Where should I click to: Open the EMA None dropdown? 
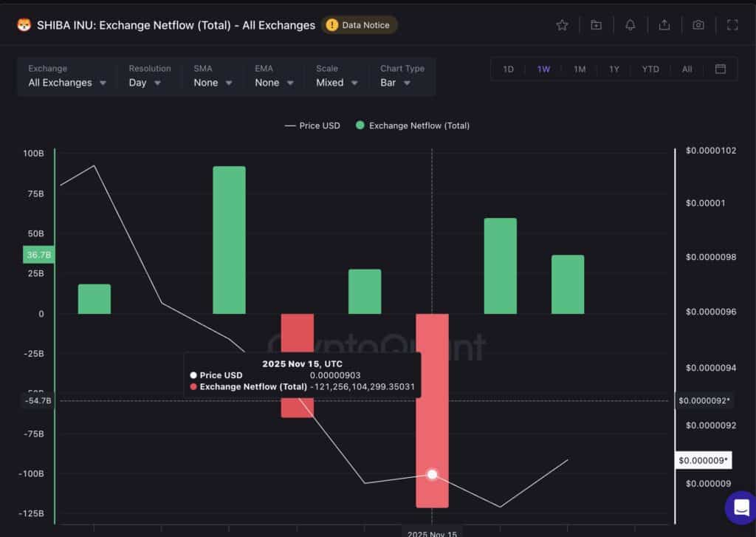(x=275, y=76)
